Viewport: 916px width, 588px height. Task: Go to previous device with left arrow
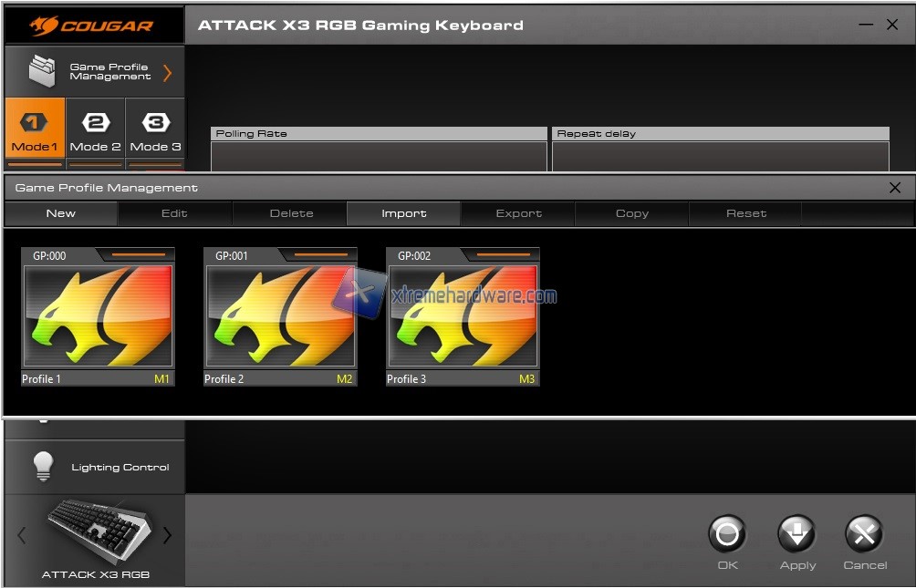[22, 536]
